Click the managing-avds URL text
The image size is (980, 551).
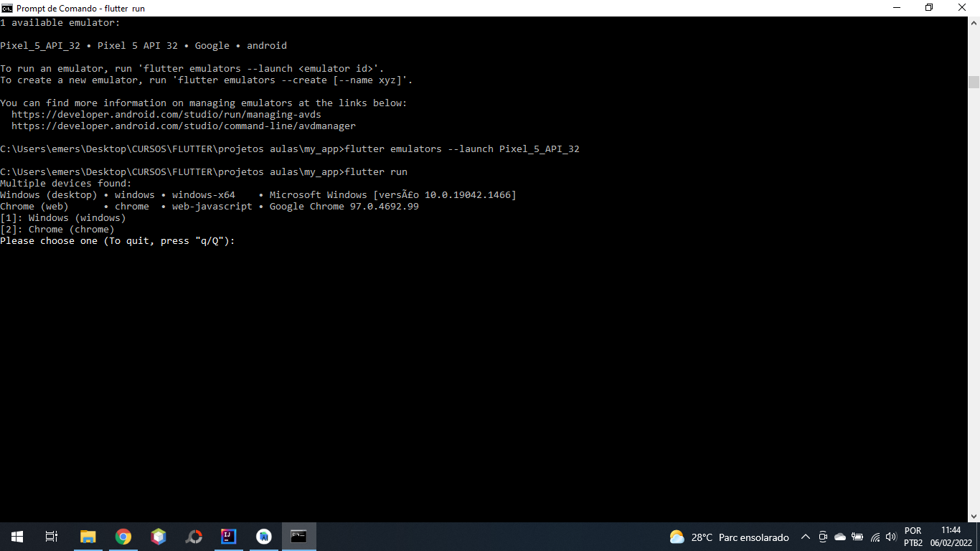(x=166, y=115)
